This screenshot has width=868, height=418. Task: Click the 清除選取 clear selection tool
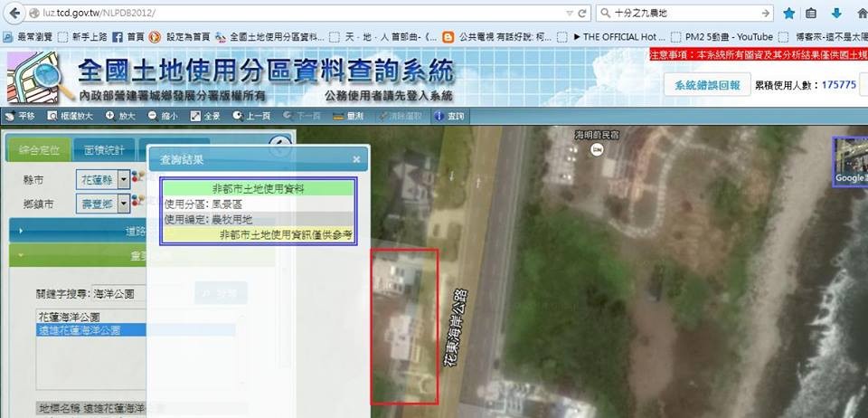click(400, 117)
